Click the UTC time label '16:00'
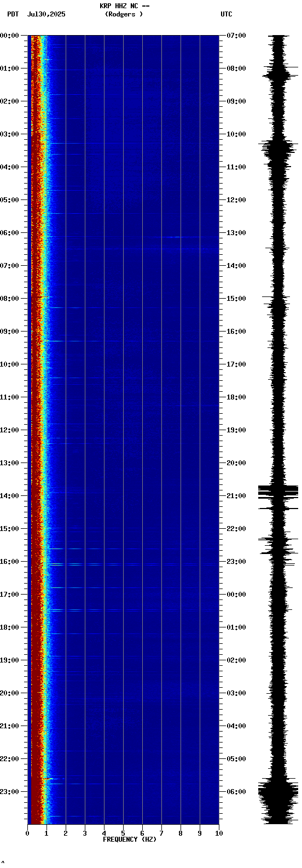This screenshot has height=868, width=302. click(236, 332)
